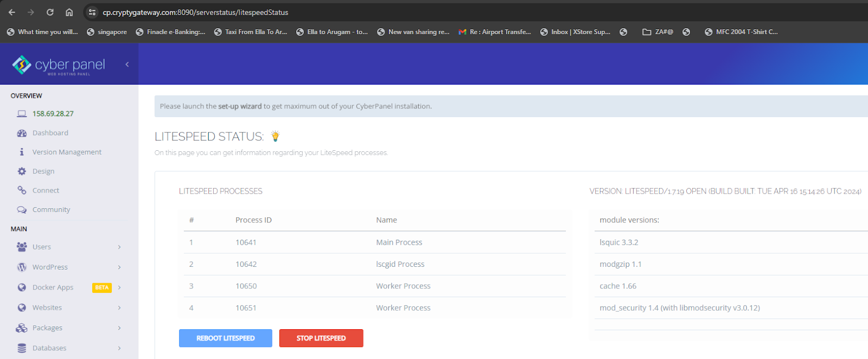Image resolution: width=868 pixels, height=359 pixels.
Task: Open the singapore bookmark
Action: 107,32
